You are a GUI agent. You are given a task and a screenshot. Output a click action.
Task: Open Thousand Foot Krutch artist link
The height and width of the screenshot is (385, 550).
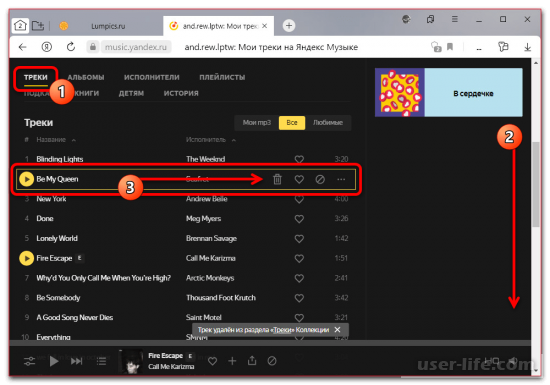click(221, 298)
